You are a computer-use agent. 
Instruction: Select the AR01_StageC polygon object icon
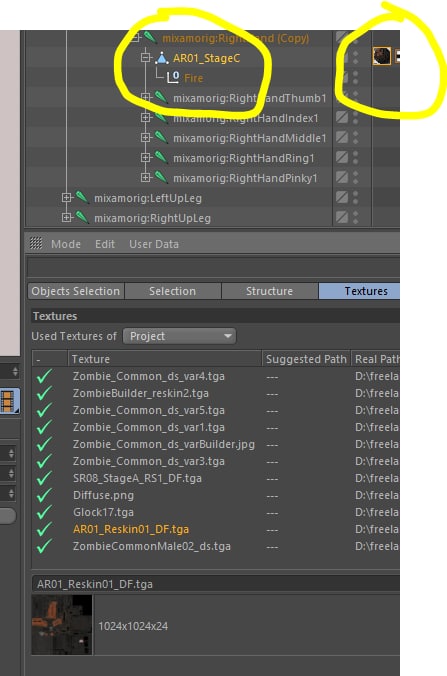(162, 58)
